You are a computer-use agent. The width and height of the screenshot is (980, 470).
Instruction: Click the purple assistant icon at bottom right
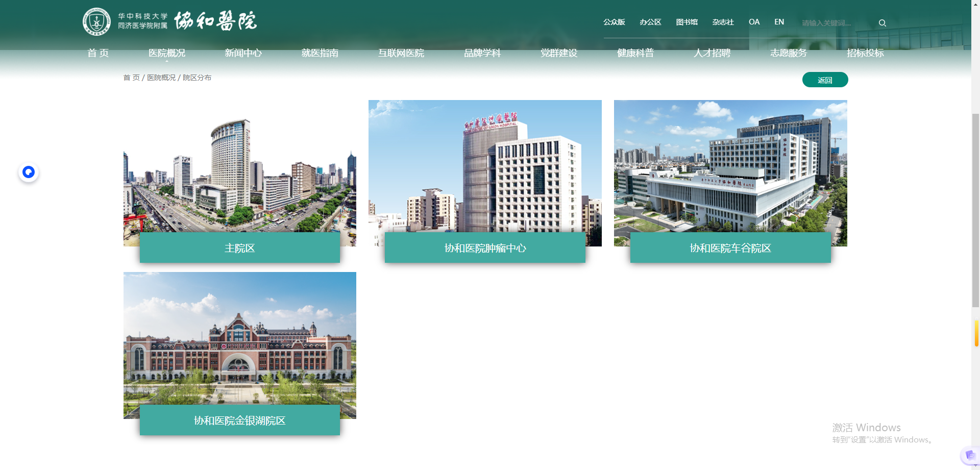pyautogui.click(x=969, y=455)
